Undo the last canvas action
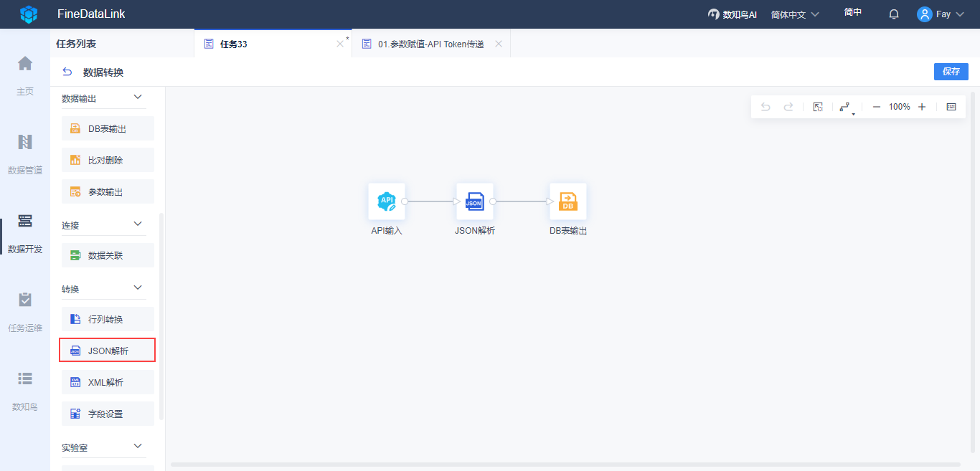 pyautogui.click(x=765, y=107)
